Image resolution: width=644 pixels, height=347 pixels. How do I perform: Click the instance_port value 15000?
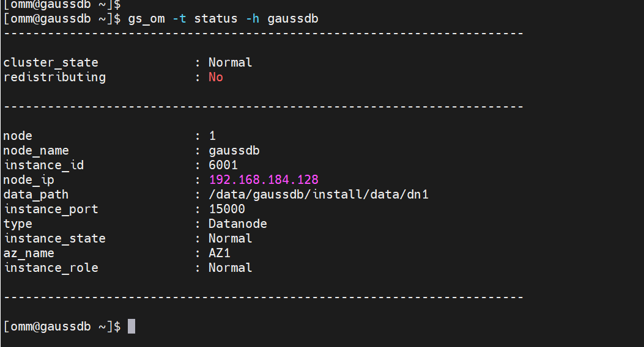[x=227, y=209]
